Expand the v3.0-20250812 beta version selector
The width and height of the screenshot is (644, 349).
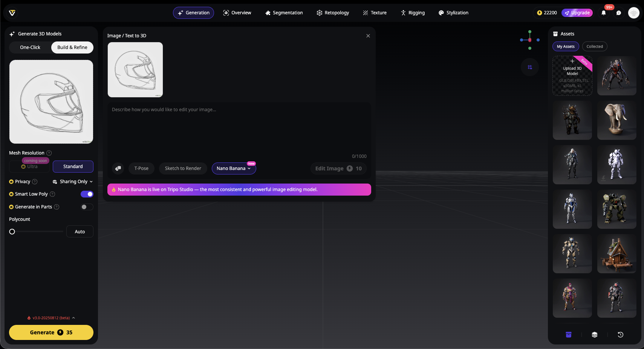[x=51, y=318]
